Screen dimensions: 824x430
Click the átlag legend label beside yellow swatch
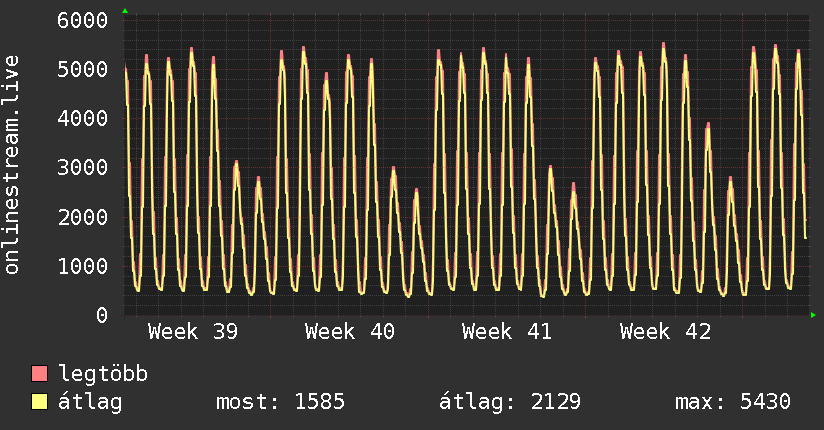pyautogui.click(x=90, y=402)
